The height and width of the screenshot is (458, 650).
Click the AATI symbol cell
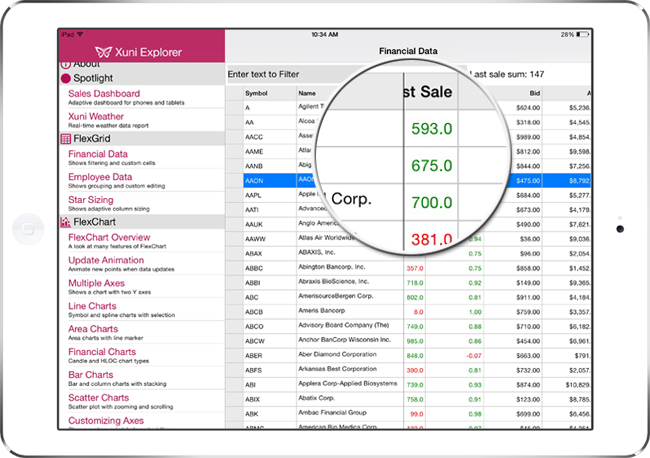(x=270, y=210)
